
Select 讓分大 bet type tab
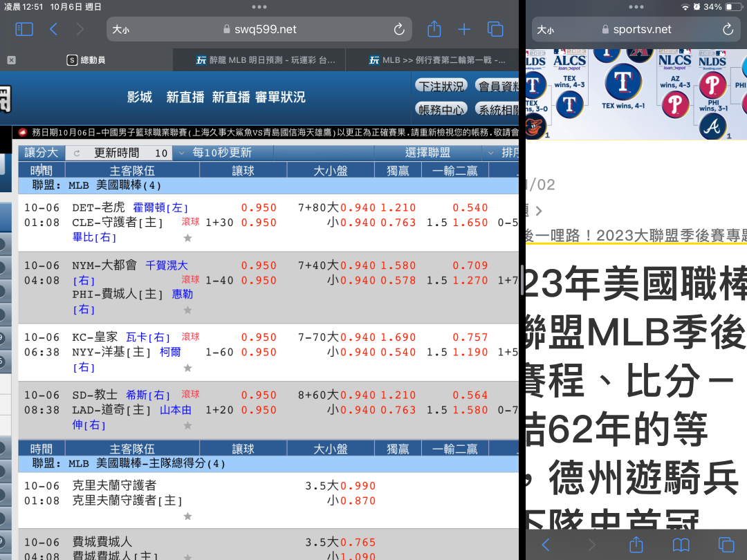pos(41,152)
